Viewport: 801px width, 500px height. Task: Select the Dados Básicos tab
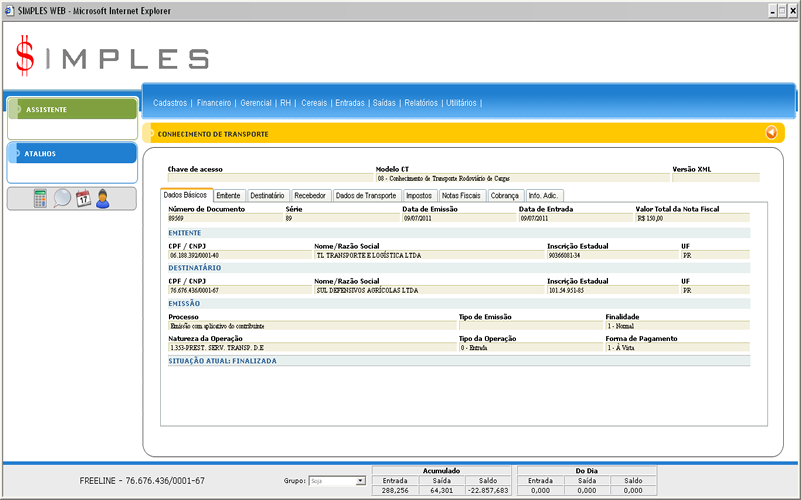pos(186,195)
